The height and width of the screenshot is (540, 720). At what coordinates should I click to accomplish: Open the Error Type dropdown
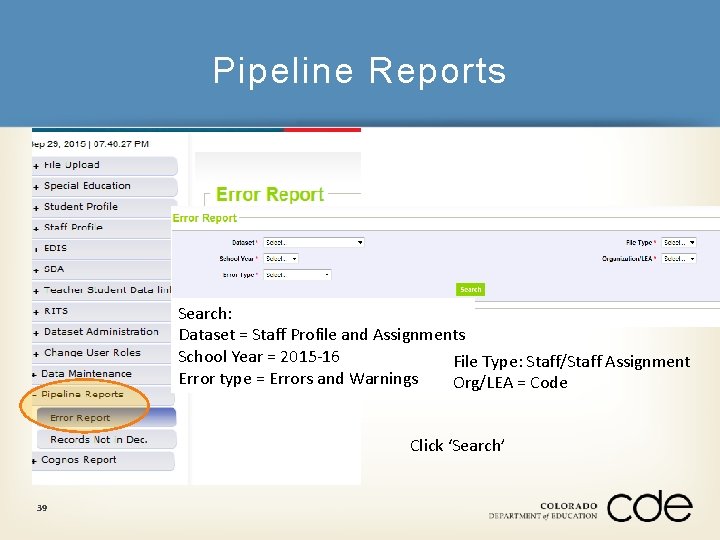[x=298, y=275]
